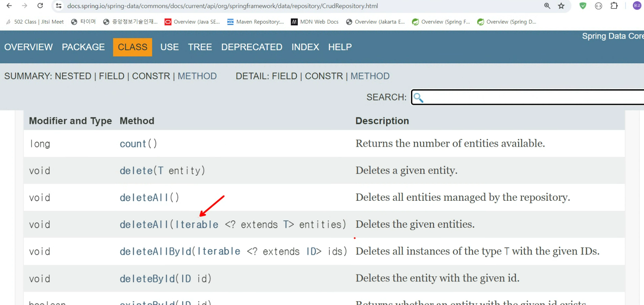Open the INDEX navigation tab

305,47
